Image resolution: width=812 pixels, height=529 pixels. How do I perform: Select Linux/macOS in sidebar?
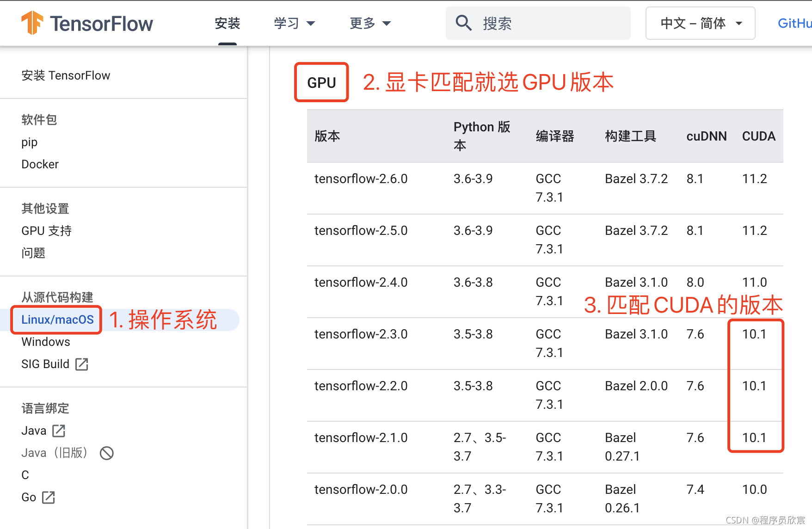click(x=57, y=320)
